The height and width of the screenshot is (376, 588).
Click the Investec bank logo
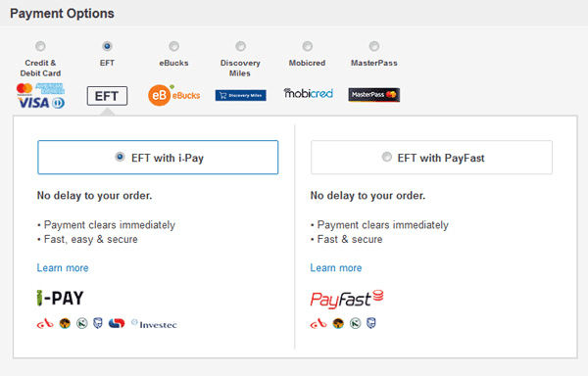(154, 324)
